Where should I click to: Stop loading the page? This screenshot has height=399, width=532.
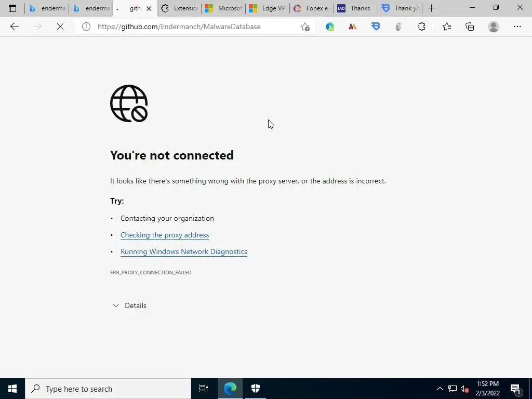point(60,26)
